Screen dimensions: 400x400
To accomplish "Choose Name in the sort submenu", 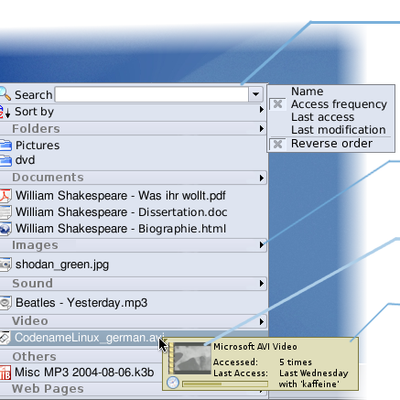I will click(x=307, y=91).
